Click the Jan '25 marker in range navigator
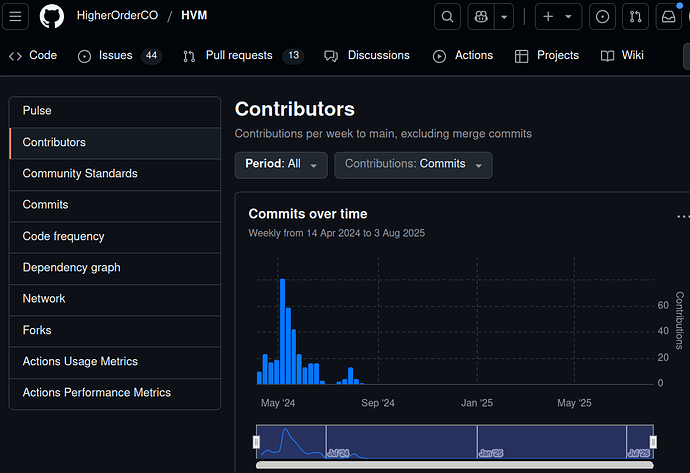The image size is (690, 473). pyautogui.click(x=491, y=453)
